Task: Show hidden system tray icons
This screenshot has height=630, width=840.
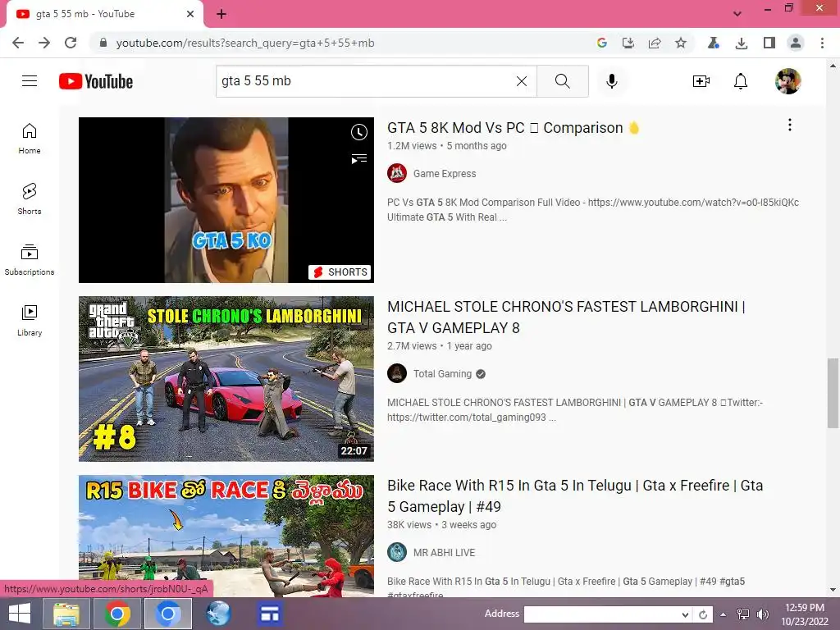Action: (724, 614)
